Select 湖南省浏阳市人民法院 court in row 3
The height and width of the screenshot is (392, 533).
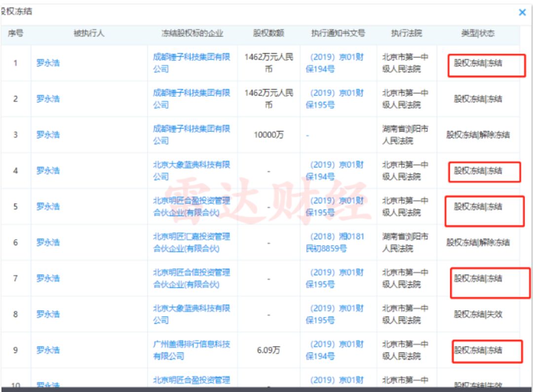[x=405, y=135]
